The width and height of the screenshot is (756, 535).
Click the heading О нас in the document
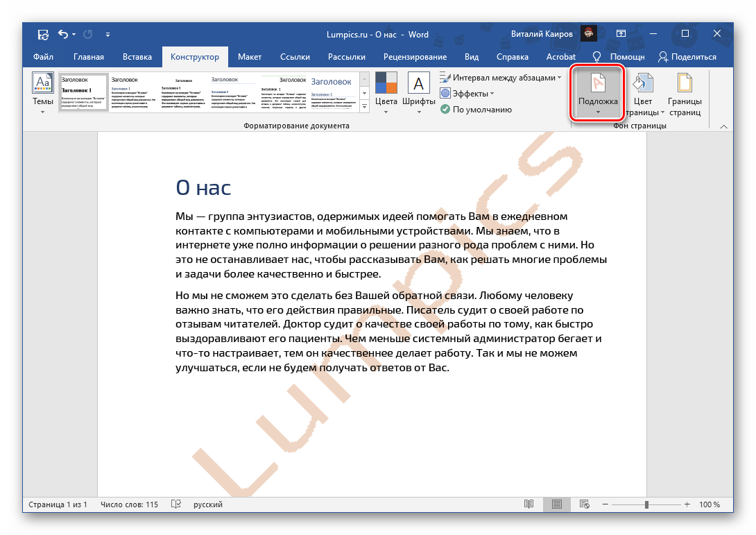click(x=203, y=187)
